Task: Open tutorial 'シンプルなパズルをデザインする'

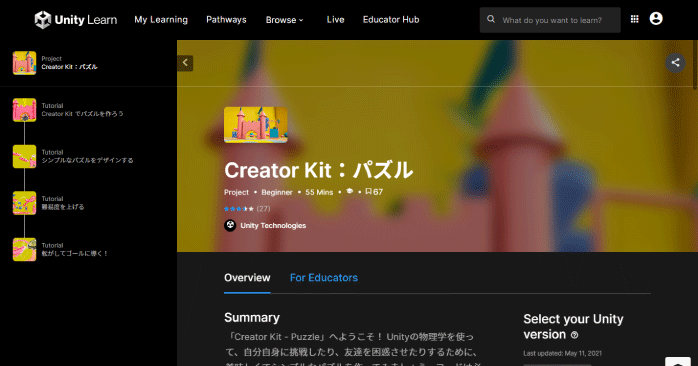Action: [87, 160]
